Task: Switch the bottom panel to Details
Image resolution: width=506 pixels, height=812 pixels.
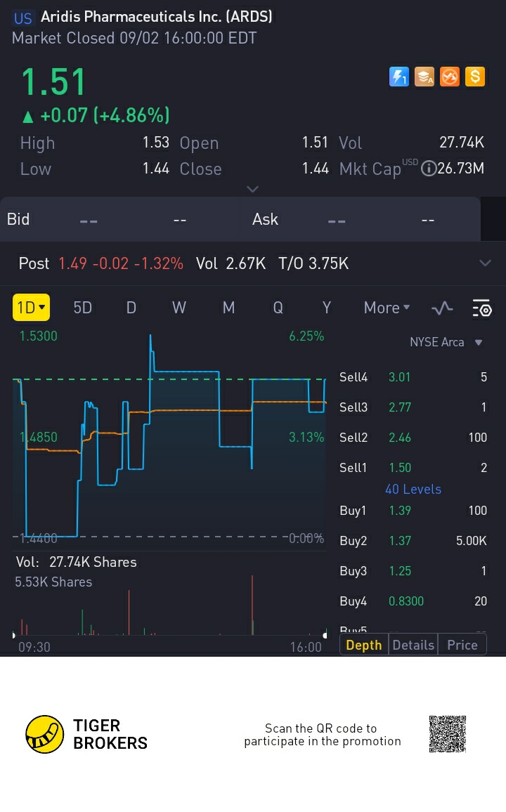Action: [413, 645]
